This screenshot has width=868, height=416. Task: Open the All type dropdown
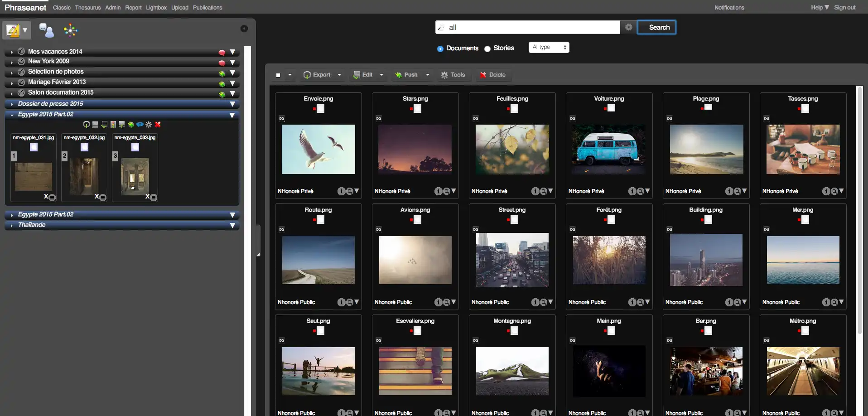[x=549, y=47]
